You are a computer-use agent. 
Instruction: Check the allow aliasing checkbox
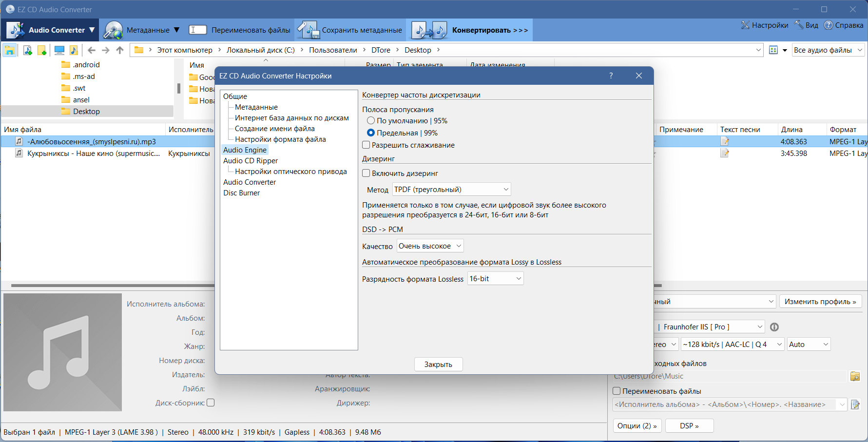[366, 145]
